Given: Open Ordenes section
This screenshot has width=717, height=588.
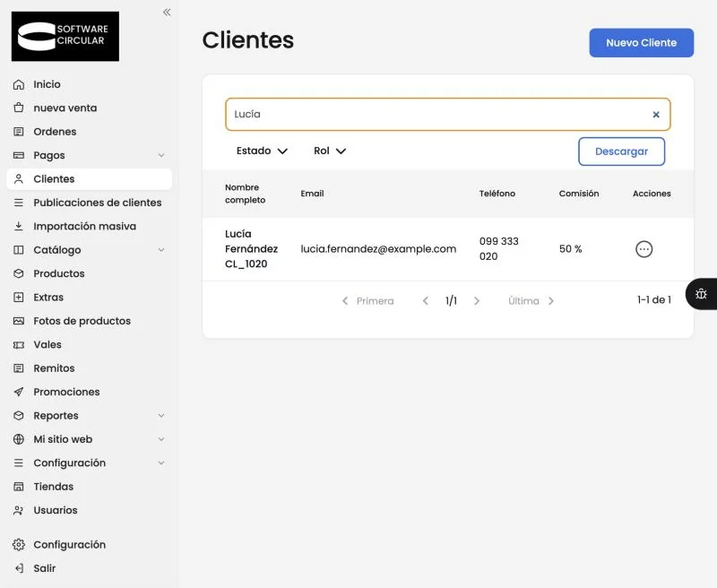Looking at the screenshot, I should click(55, 132).
